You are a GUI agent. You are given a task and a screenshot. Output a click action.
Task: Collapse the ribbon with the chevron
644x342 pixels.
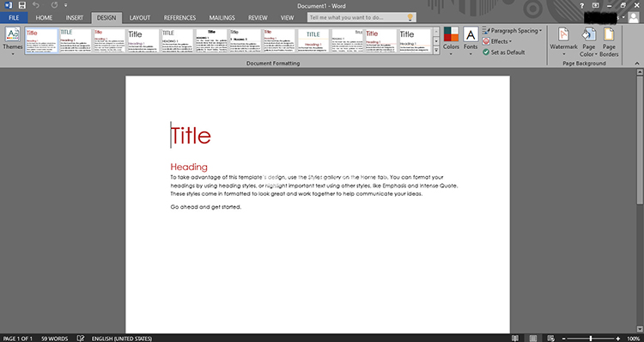[x=637, y=64]
